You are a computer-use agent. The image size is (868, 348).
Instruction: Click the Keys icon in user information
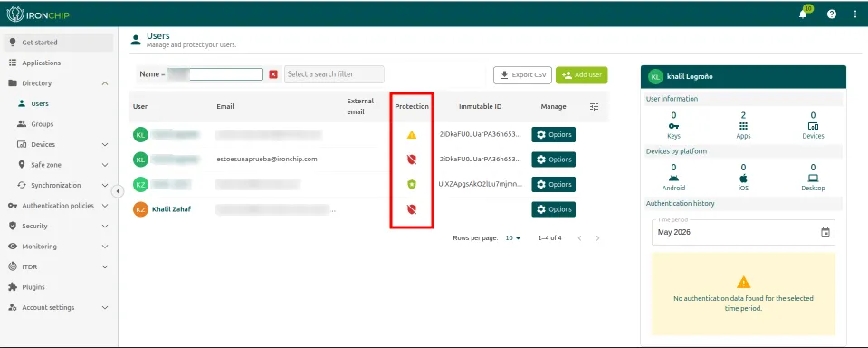pyautogui.click(x=673, y=126)
